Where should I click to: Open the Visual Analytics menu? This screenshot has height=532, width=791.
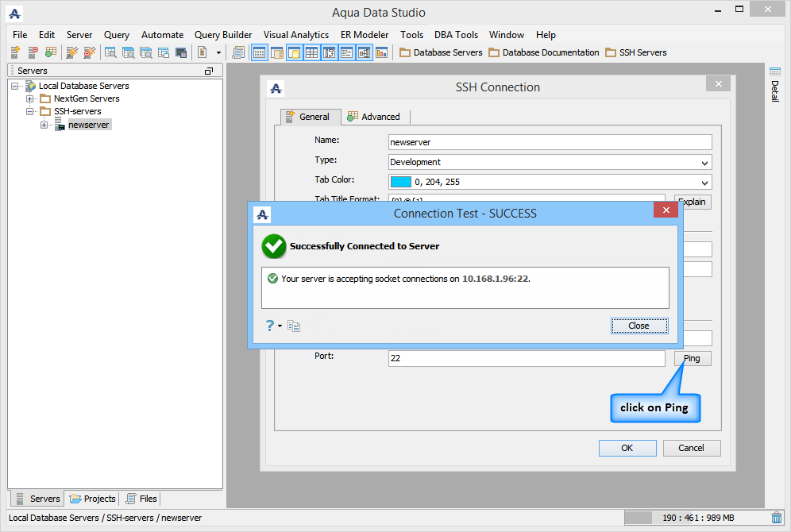pyautogui.click(x=296, y=35)
